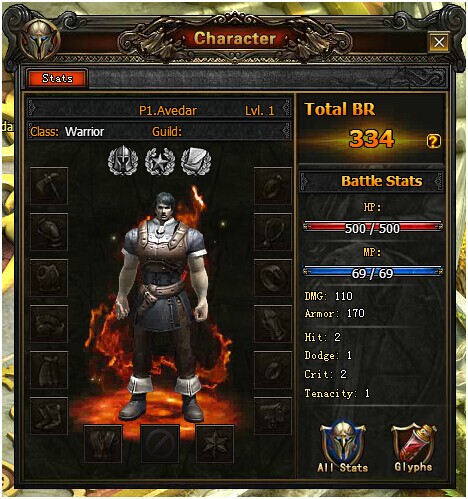Screen dimensions: 468x499
Task: Switch to the Stats tab
Action: tap(57, 78)
